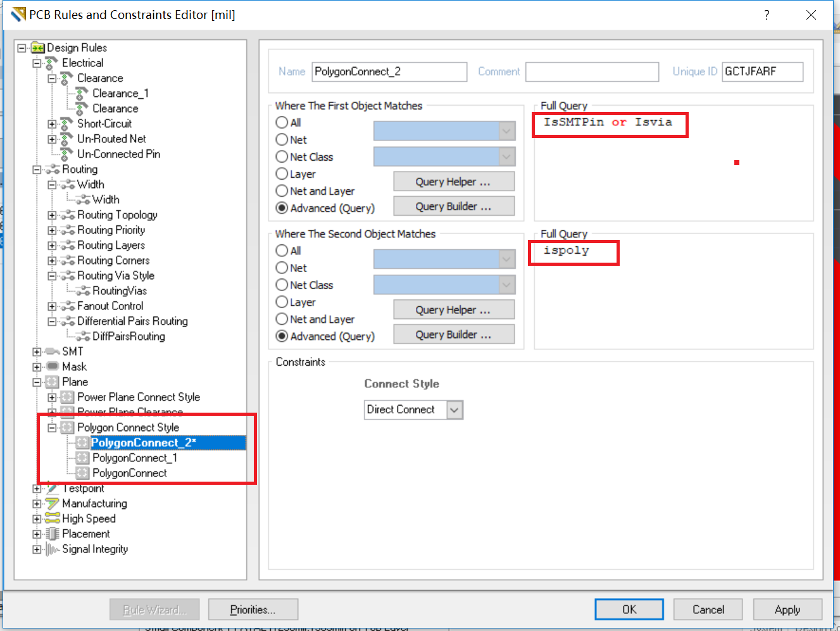840x631 pixels.
Task: Click the Apply button
Action: (787, 610)
